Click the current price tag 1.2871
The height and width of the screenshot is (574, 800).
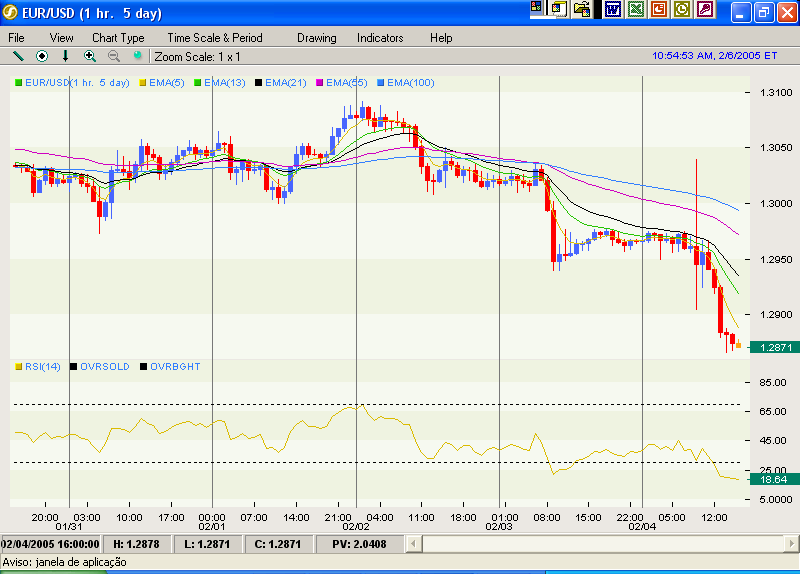776,347
